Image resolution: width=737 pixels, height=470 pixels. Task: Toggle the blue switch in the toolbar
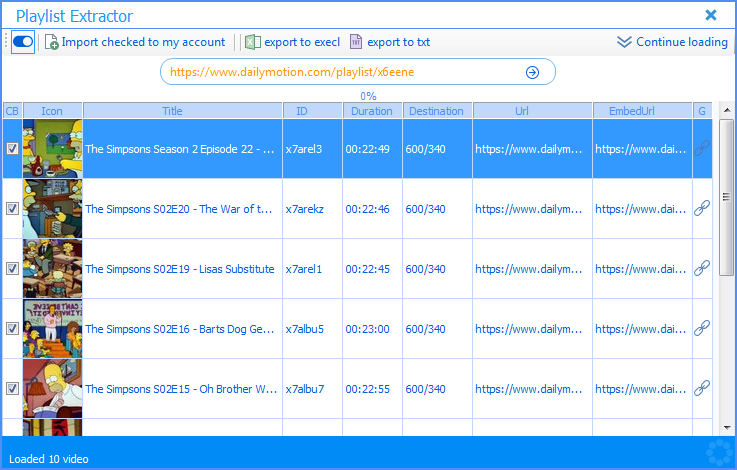click(23, 42)
